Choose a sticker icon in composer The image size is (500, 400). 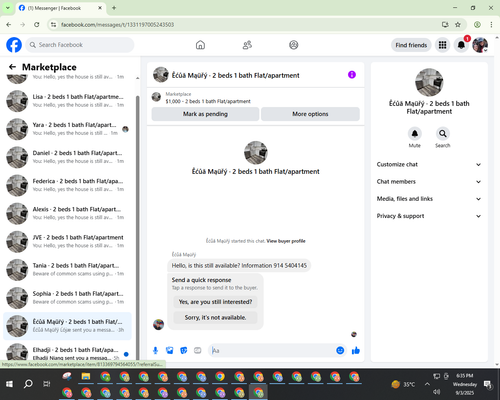point(184,350)
